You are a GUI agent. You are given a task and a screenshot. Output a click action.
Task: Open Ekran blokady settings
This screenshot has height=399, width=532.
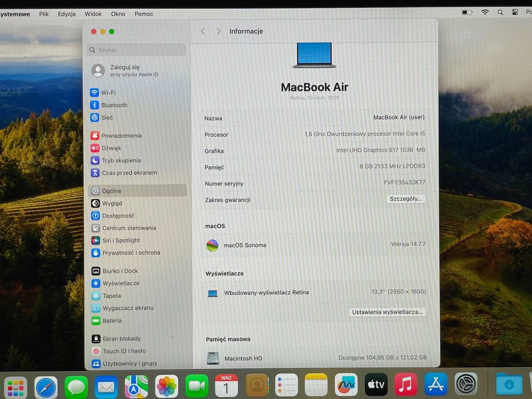[116, 339]
